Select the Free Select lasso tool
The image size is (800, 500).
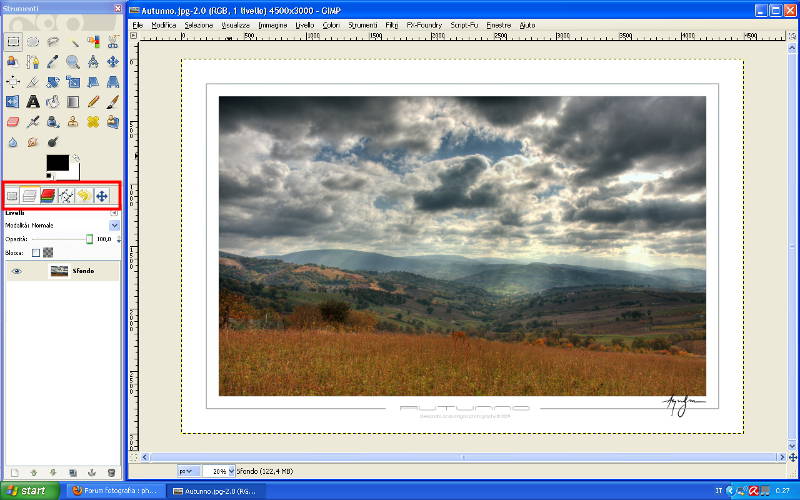point(53,42)
